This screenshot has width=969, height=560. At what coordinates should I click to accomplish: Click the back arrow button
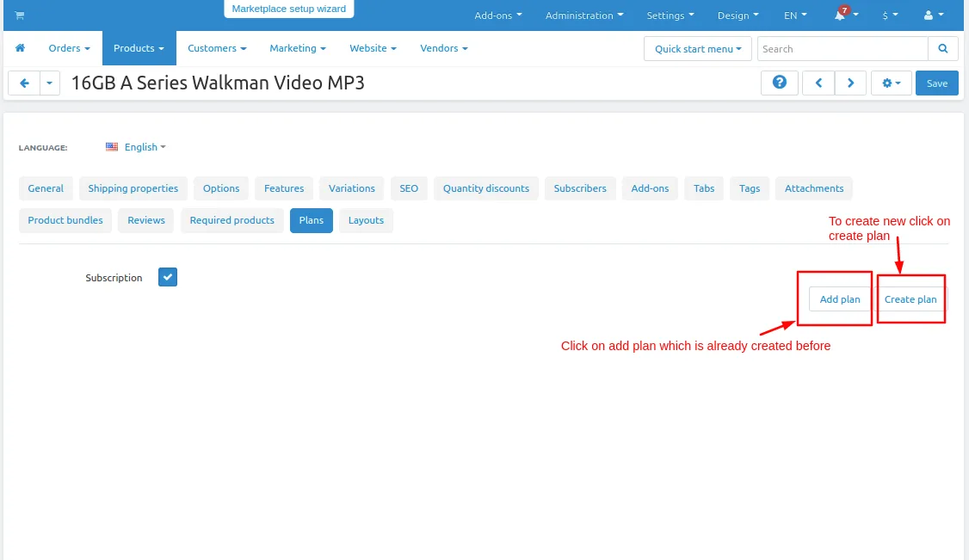[24, 83]
